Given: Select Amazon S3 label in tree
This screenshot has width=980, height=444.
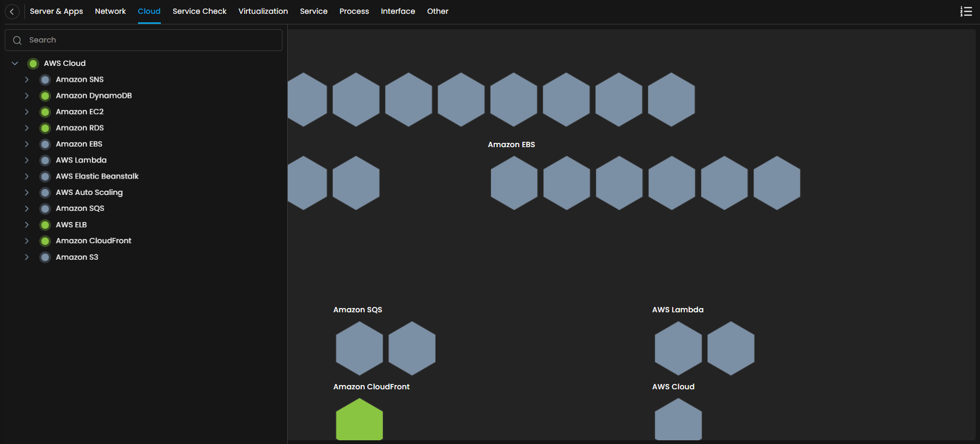Looking at the screenshot, I should coord(77,257).
